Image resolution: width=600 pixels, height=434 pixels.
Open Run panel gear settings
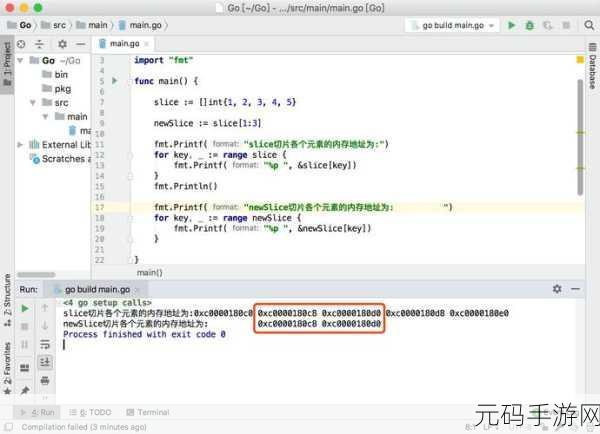(557, 289)
